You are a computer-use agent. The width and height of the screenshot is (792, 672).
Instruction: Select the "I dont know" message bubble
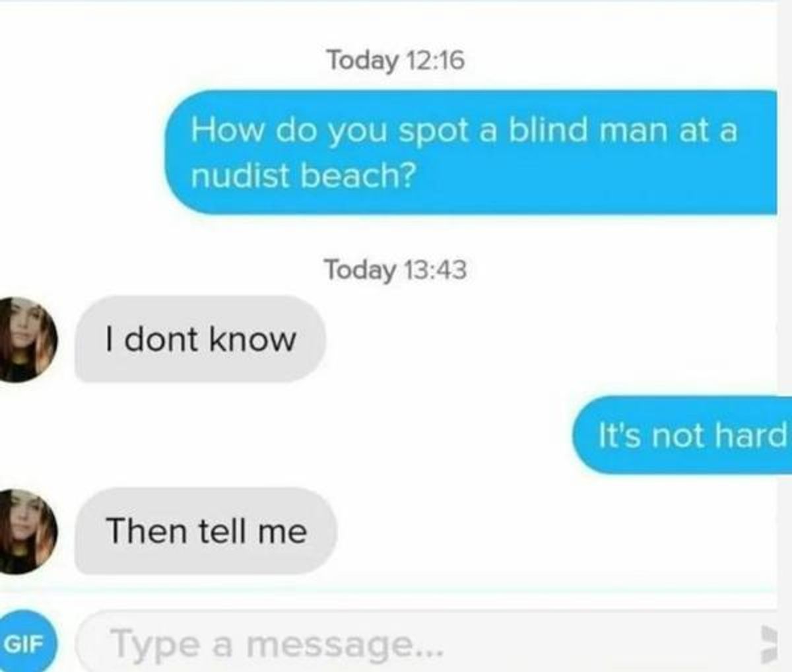(200, 339)
